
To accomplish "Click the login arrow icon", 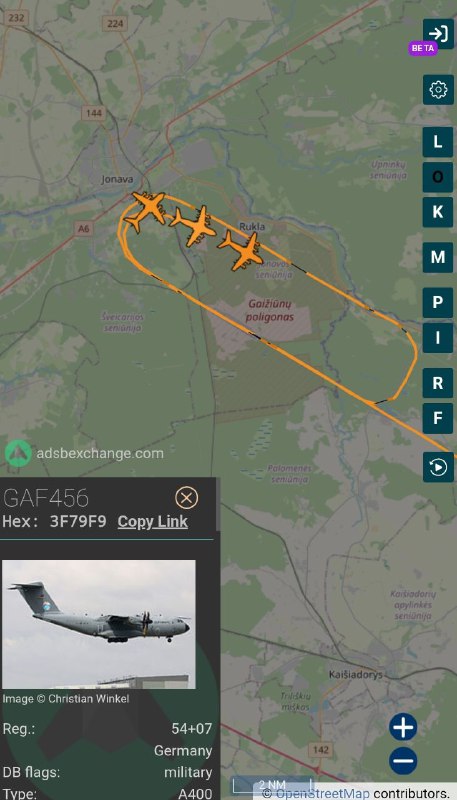I will [438, 34].
